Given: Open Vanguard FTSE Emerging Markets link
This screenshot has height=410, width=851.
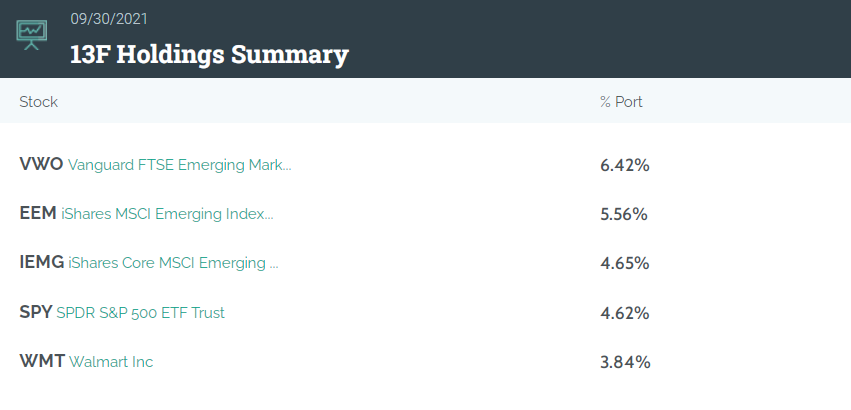Looking at the screenshot, I should point(180,165).
